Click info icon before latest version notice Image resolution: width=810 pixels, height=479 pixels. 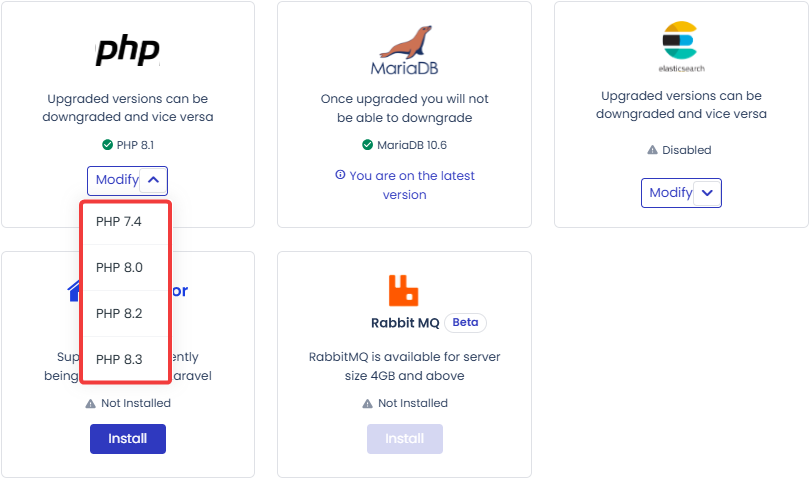tap(340, 175)
